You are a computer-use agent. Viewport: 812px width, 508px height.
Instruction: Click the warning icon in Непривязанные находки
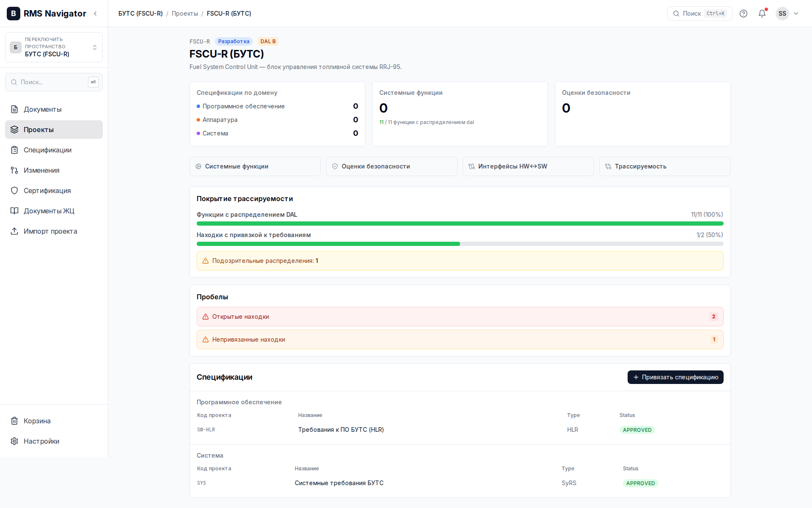coord(206,340)
